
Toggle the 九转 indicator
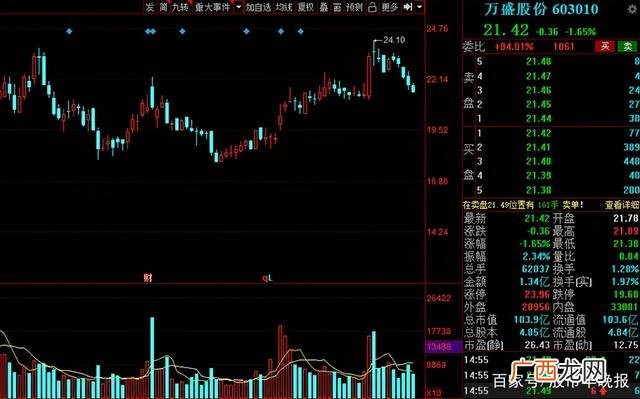pyautogui.click(x=180, y=7)
